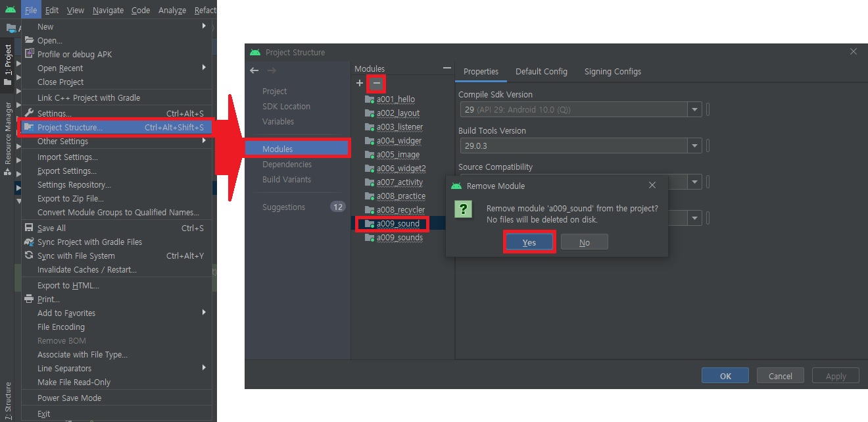Select Import Settings...
Image resolution: width=868 pixels, height=422 pixels.
pos(116,157)
